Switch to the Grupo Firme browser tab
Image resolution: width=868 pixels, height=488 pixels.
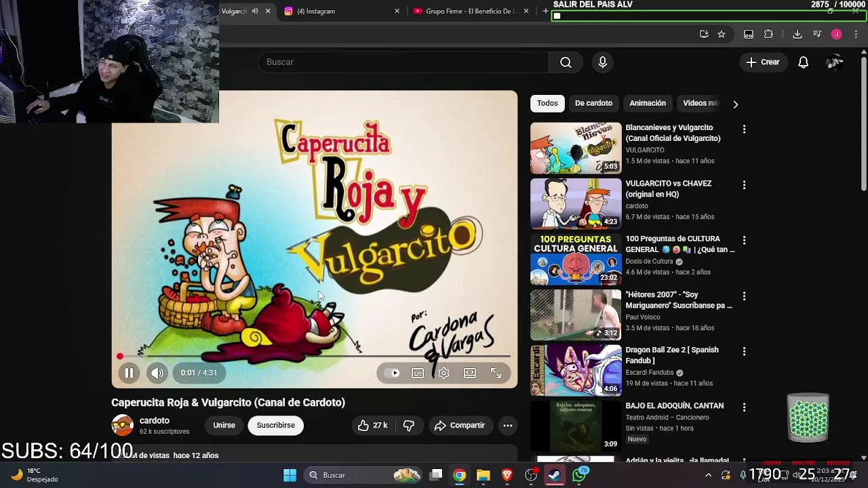(x=470, y=11)
